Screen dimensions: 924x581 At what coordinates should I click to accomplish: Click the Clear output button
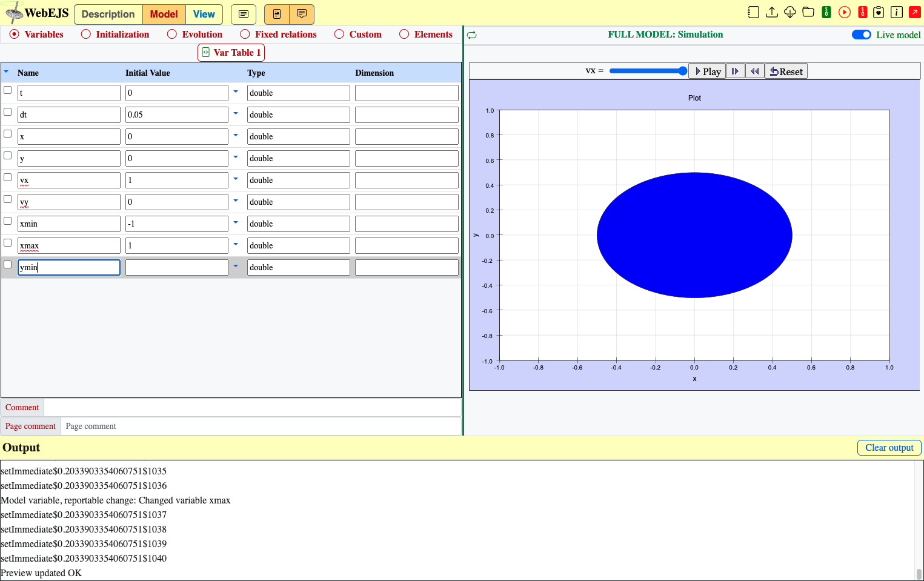click(889, 448)
